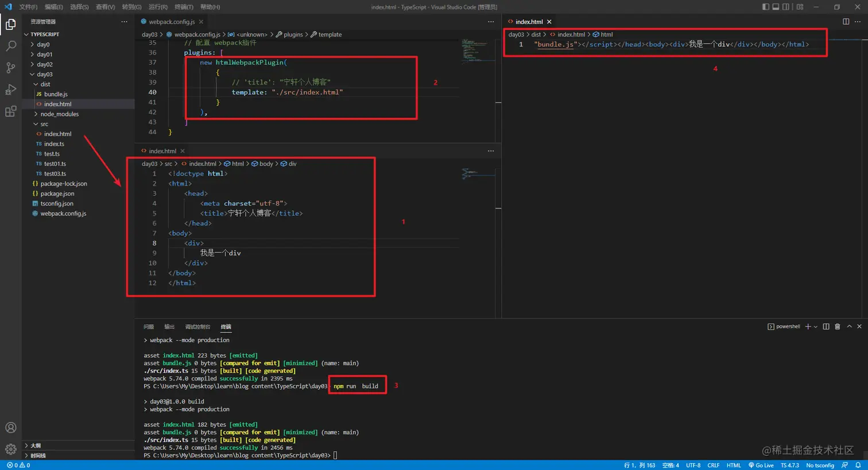Open more actions for webpack.config.js editor group
Viewport: 868px width, 470px height.
[491, 22]
